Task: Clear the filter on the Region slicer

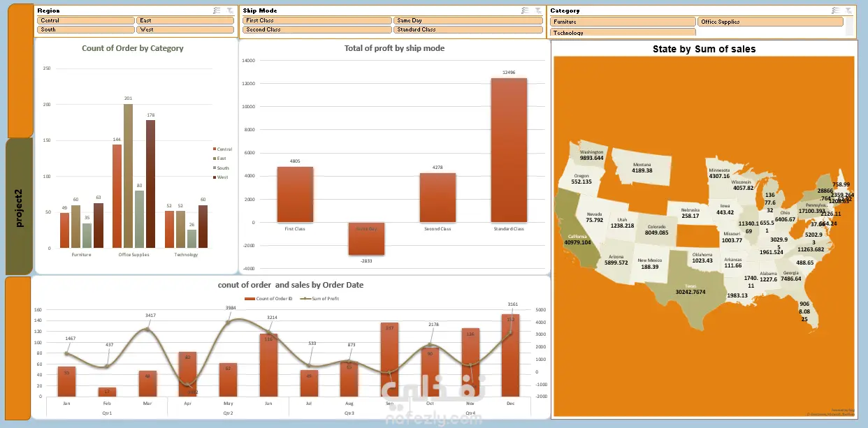Action: 229,10
